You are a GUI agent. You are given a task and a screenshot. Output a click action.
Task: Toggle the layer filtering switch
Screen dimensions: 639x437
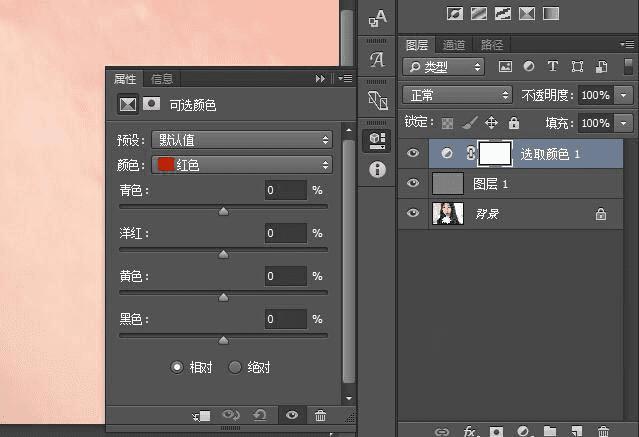click(628, 66)
